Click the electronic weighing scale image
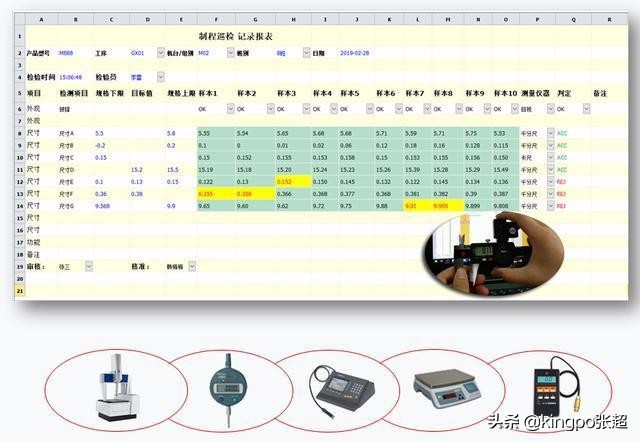The height and width of the screenshot is (442, 640). pos(447,388)
